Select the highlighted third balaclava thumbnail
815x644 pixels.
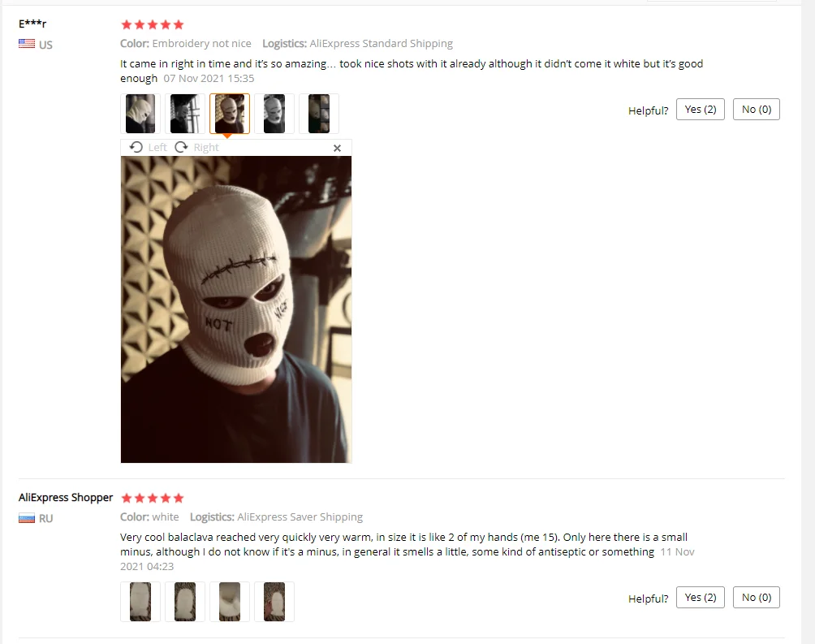point(230,114)
